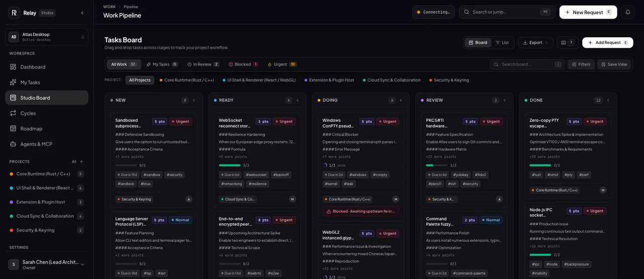Go to My Tasks in sidebar
Screen dimensions: 644x279
[47, 82]
